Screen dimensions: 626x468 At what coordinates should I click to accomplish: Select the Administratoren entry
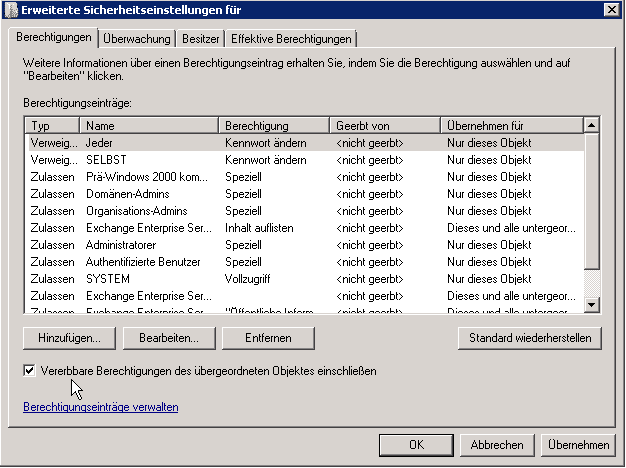pos(304,245)
